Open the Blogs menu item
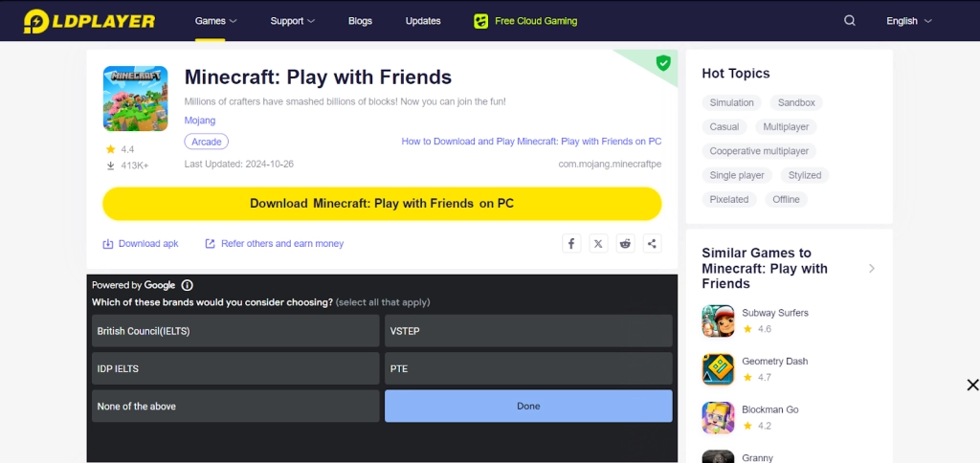The image size is (980, 463). pos(360,21)
